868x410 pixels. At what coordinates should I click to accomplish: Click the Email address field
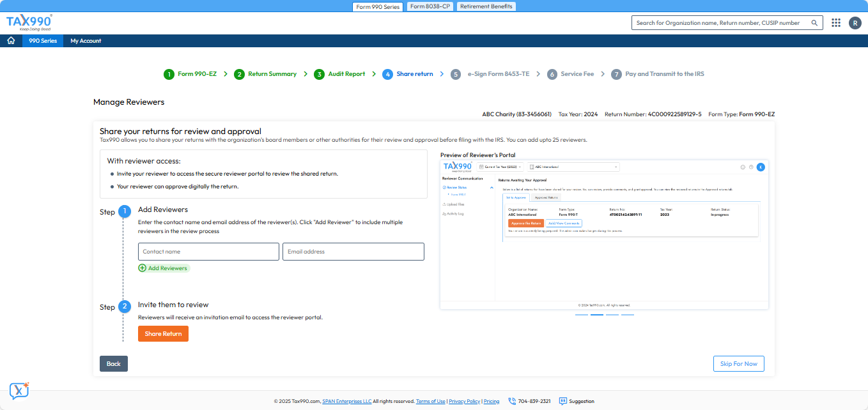[x=353, y=252]
